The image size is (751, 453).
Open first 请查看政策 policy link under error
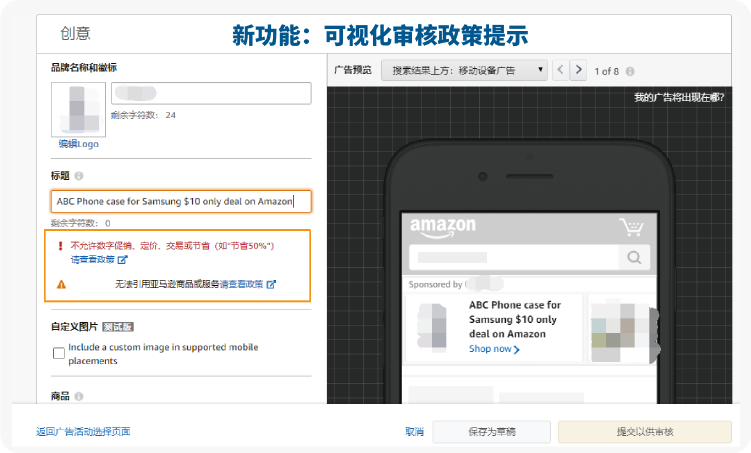click(x=92, y=260)
